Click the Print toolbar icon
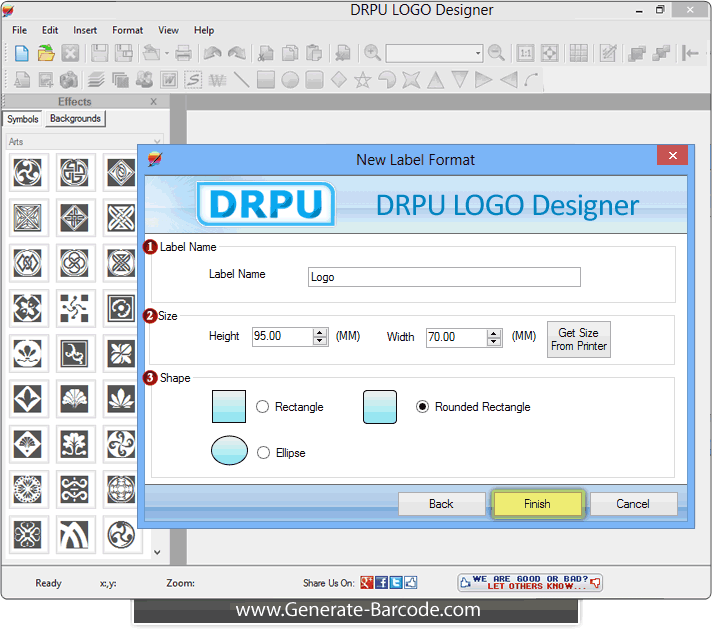This screenshot has width=712, height=629. pos(183,53)
